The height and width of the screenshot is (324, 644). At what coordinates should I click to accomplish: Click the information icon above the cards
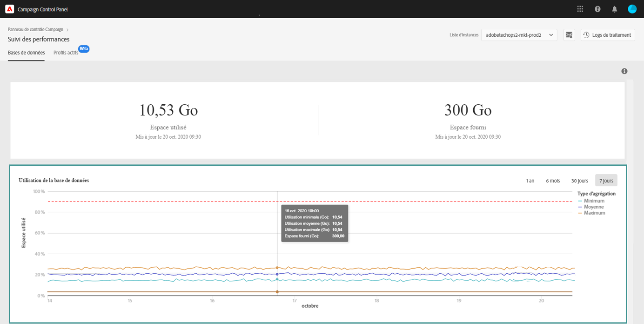tap(624, 71)
